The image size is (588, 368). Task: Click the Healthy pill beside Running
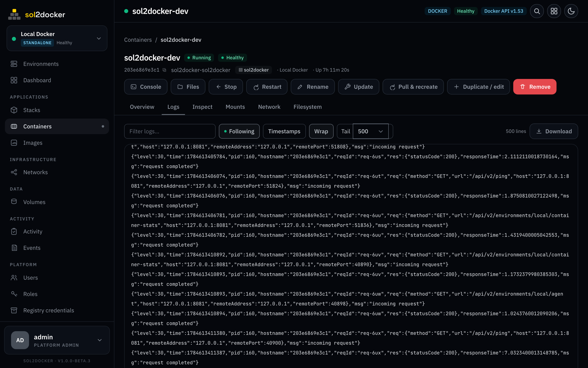232,58
